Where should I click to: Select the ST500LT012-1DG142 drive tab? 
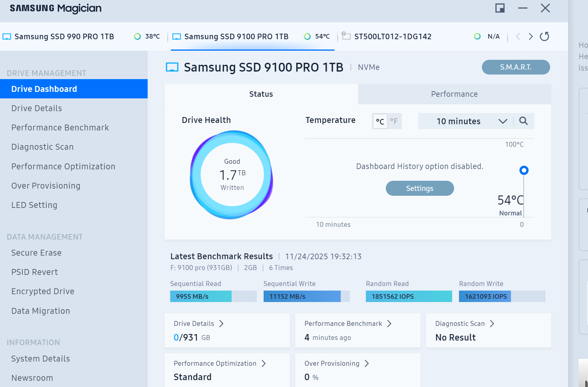point(422,36)
